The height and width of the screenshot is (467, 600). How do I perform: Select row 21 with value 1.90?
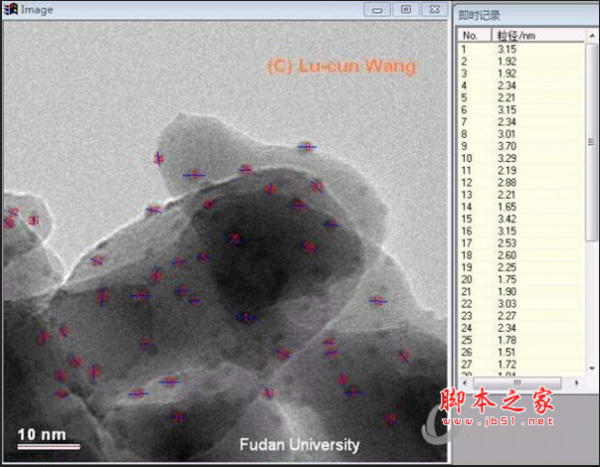click(521, 292)
